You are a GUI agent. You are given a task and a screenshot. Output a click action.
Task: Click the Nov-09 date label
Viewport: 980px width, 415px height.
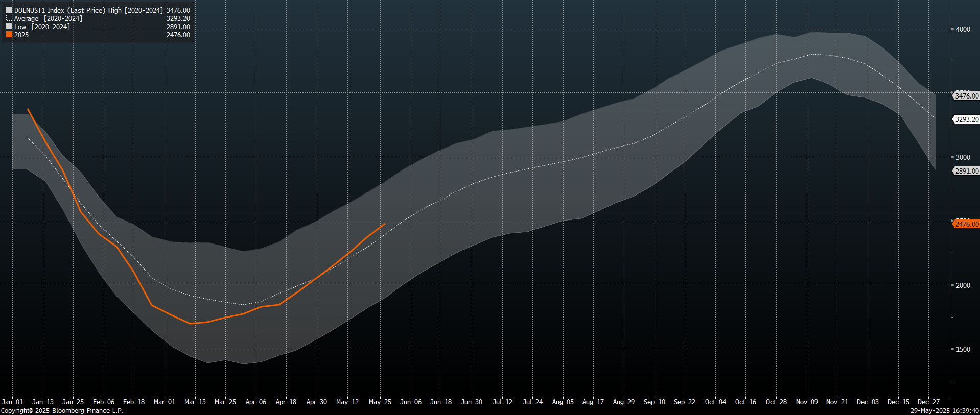coord(807,402)
